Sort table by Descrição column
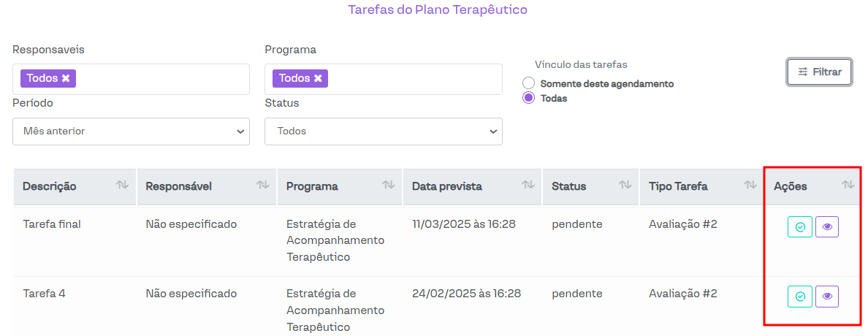Image resolution: width=868 pixels, height=336 pixels. (122, 186)
